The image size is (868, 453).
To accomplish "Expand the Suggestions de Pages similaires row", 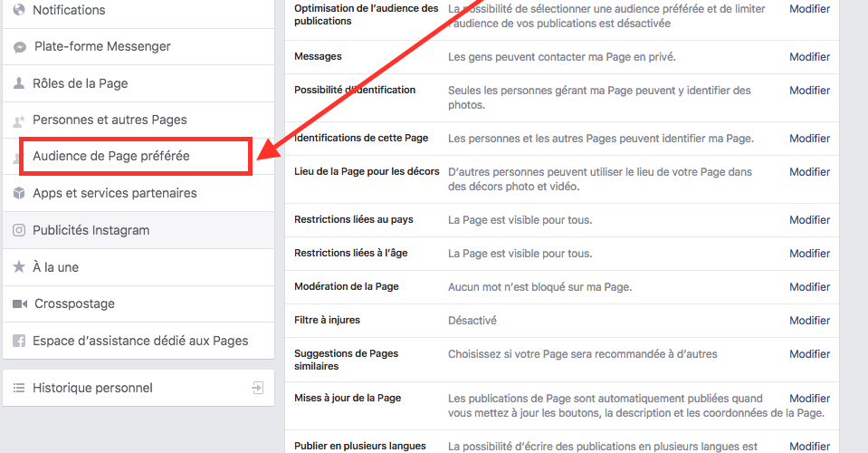I will click(809, 354).
